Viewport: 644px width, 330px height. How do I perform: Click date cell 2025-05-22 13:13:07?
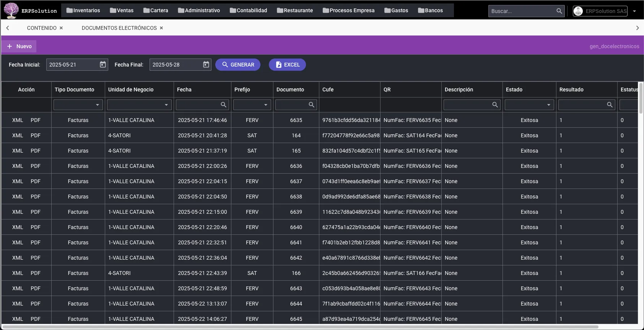pos(202,304)
